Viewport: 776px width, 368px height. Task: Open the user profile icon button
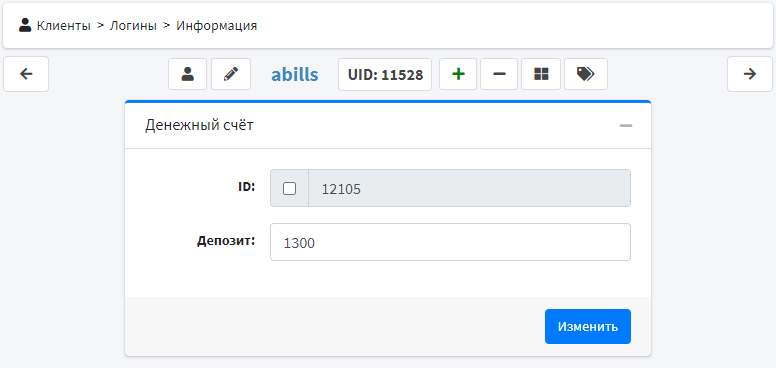[187, 74]
